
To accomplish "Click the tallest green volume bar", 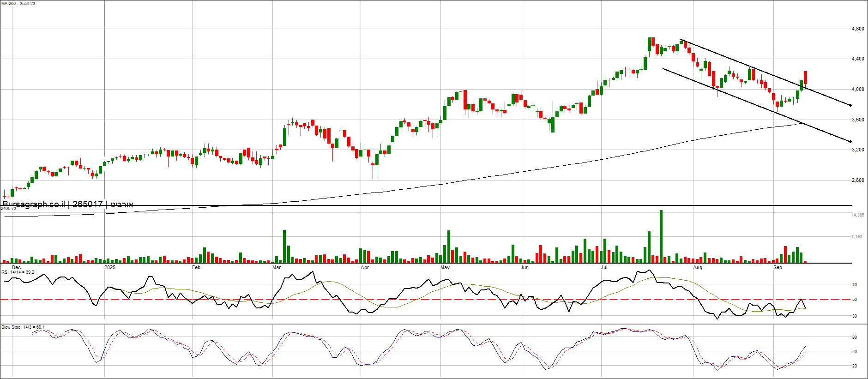I will pos(661,236).
